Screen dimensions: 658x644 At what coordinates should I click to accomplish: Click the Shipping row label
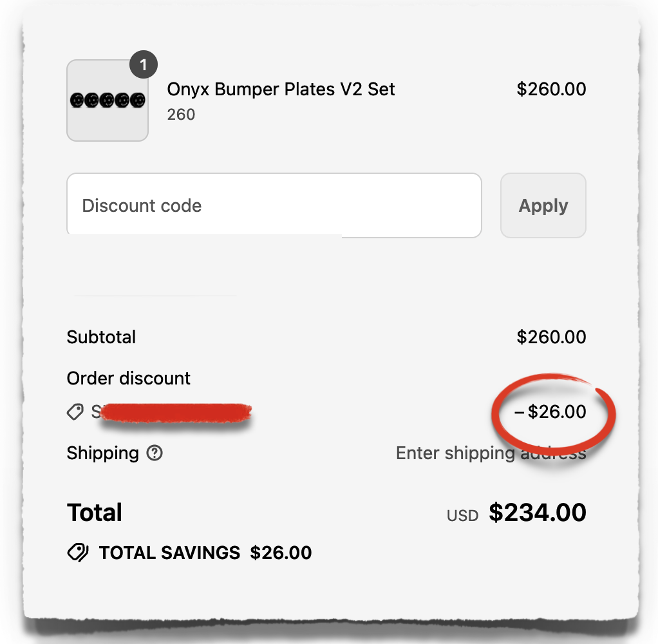(x=103, y=453)
